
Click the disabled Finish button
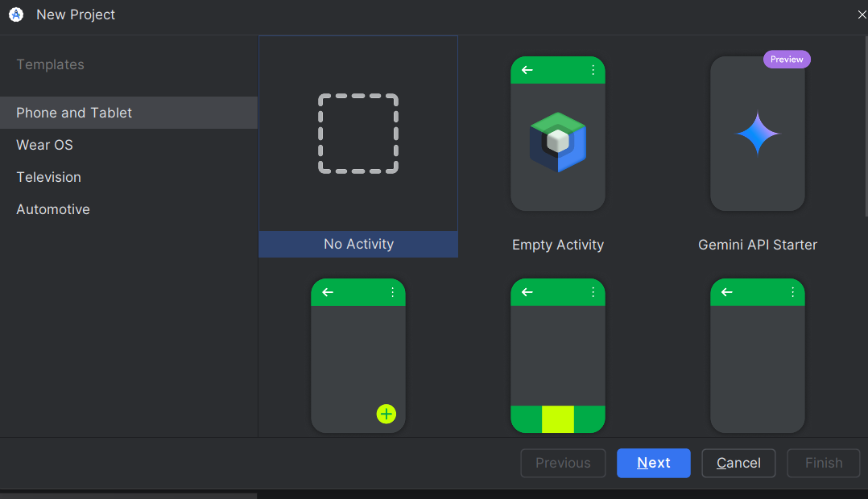824,463
